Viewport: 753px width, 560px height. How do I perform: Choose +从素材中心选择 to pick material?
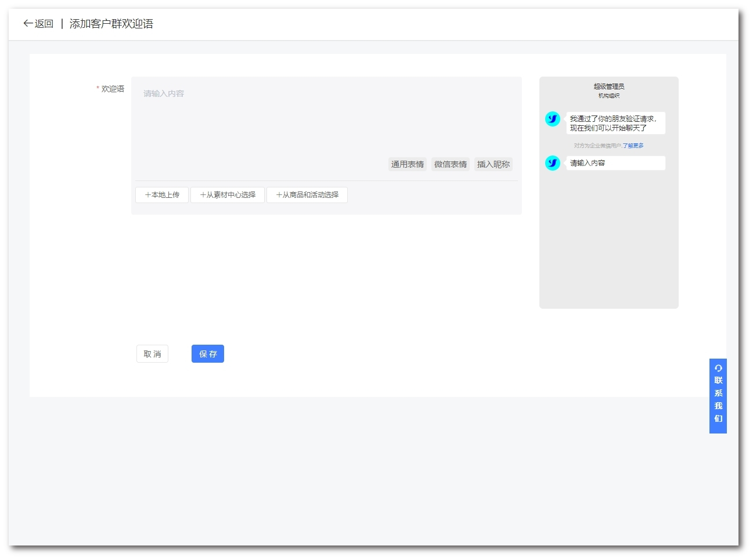(228, 195)
